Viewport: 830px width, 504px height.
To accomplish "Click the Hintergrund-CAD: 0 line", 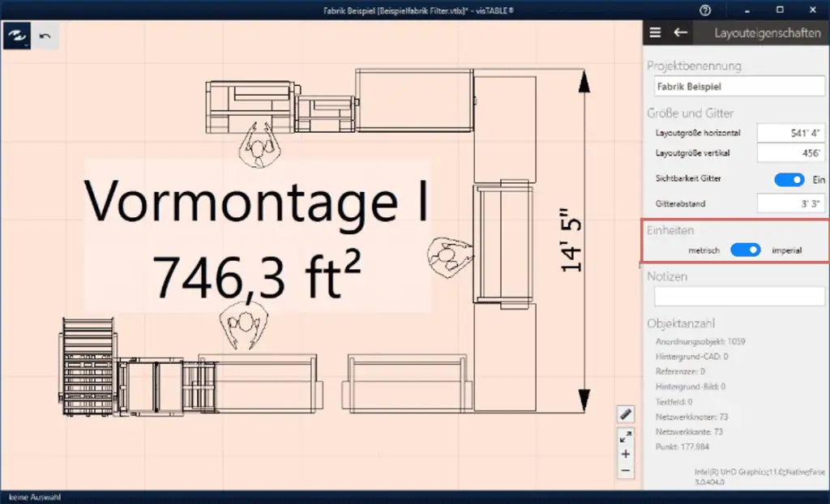I will (x=692, y=357).
